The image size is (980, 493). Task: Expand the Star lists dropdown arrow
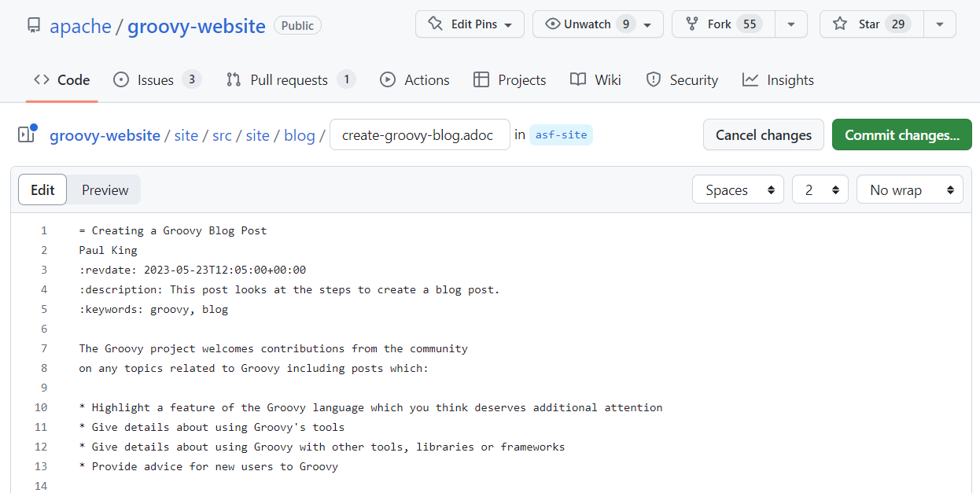(x=939, y=24)
